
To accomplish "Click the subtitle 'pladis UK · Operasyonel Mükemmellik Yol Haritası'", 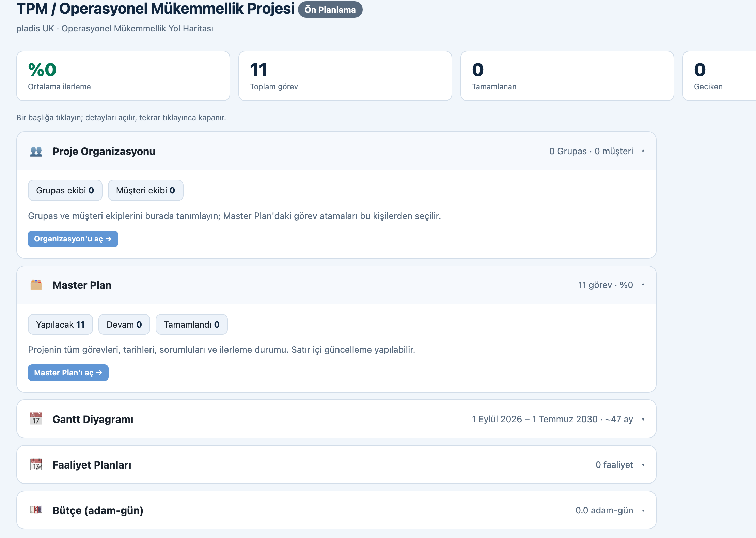I will coord(115,28).
